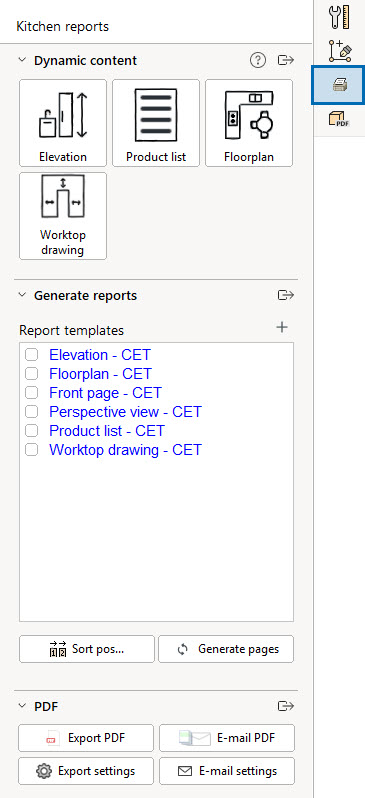Click the Kitchen reports title
This screenshot has width=365, height=798.
coord(63,26)
